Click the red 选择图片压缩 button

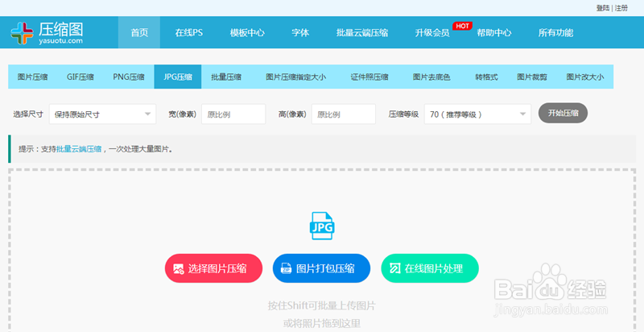click(213, 268)
